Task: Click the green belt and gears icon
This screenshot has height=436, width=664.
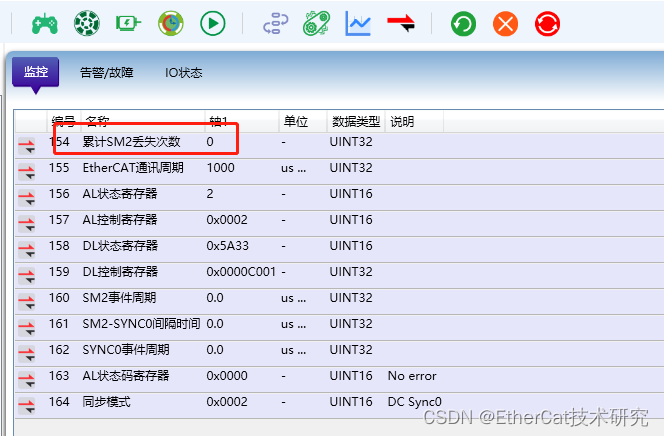Action: pyautogui.click(x=317, y=23)
